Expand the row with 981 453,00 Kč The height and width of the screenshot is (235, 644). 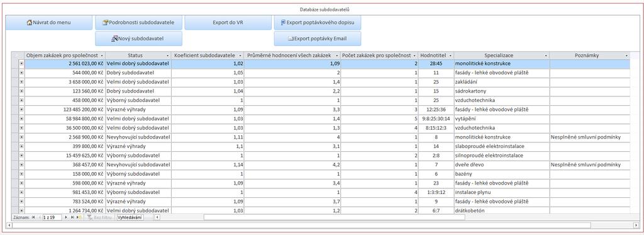point(21,192)
